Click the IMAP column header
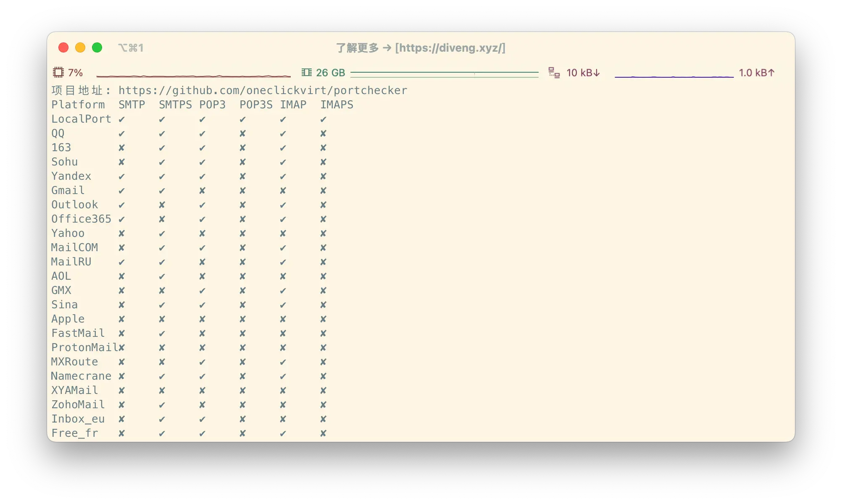The image size is (842, 504). coord(293,105)
